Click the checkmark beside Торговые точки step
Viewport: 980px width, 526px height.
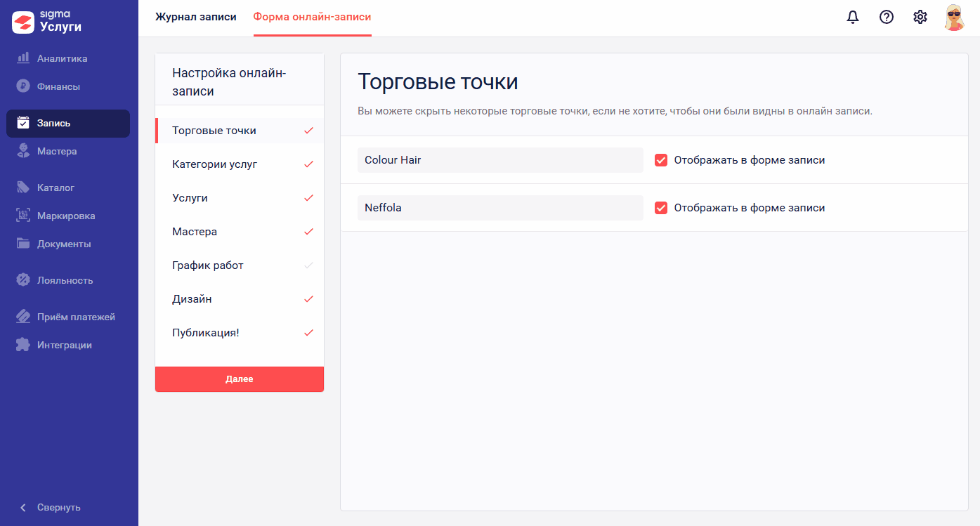point(308,131)
